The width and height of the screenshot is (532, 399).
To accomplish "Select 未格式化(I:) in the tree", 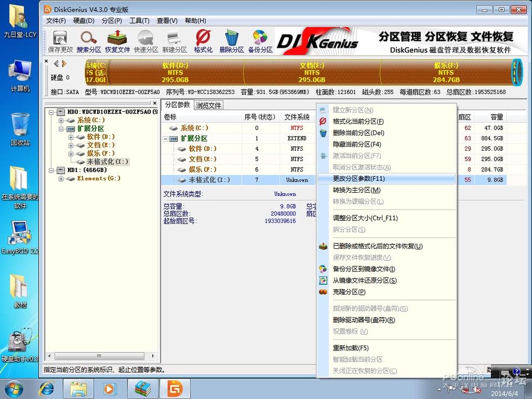I will click(107, 162).
